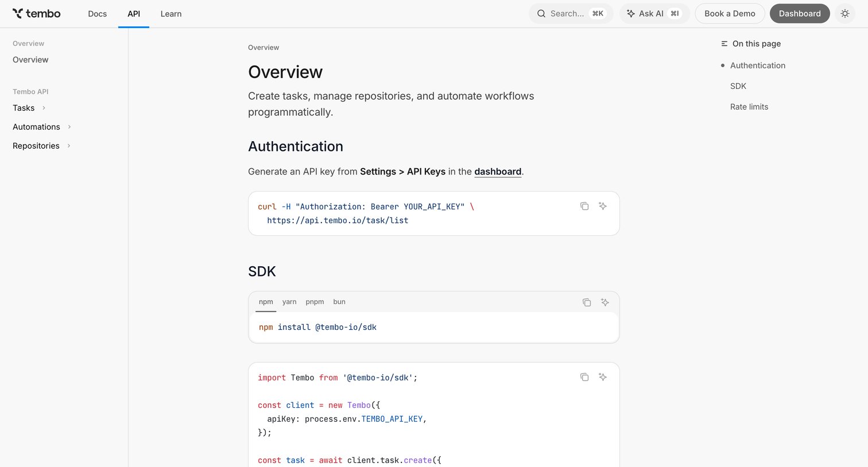Expand the Repositories sidebar group
The width and height of the screenshot is (868, 467).
pos(42,146)
